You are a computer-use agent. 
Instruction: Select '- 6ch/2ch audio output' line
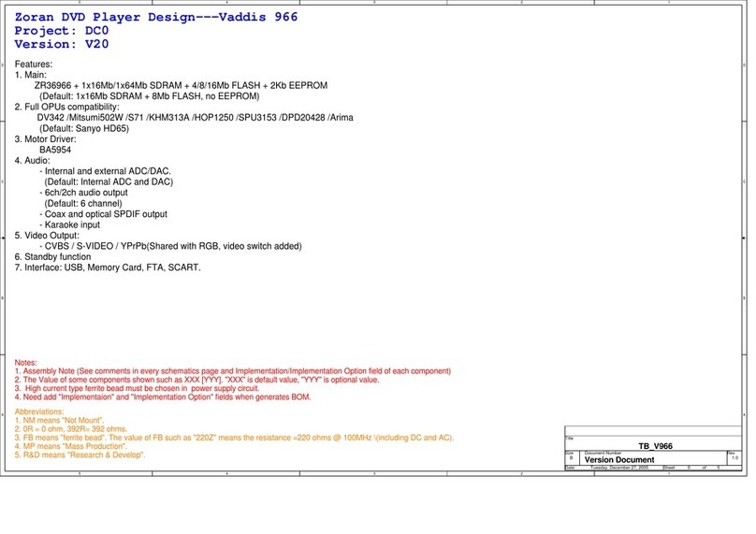83,193
